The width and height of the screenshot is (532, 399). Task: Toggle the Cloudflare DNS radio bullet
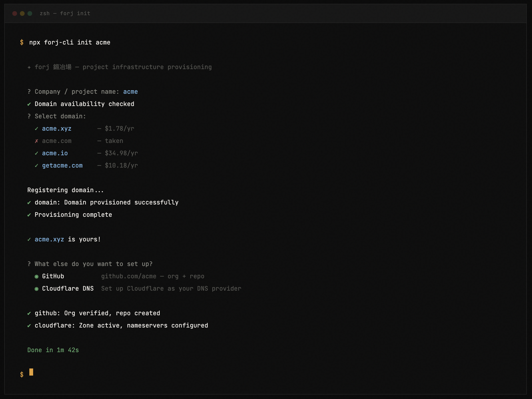click(x=36, y=289)
